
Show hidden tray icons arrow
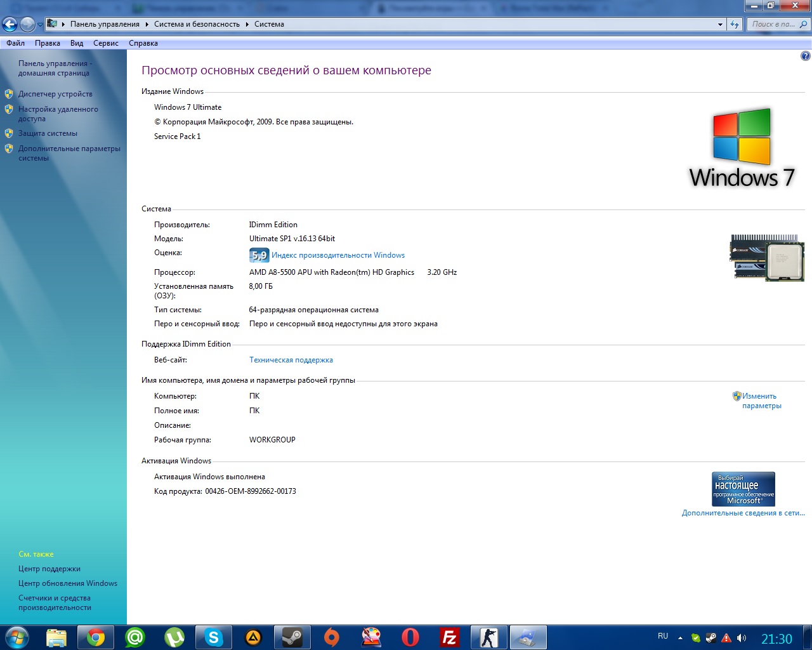pos(680,638)
